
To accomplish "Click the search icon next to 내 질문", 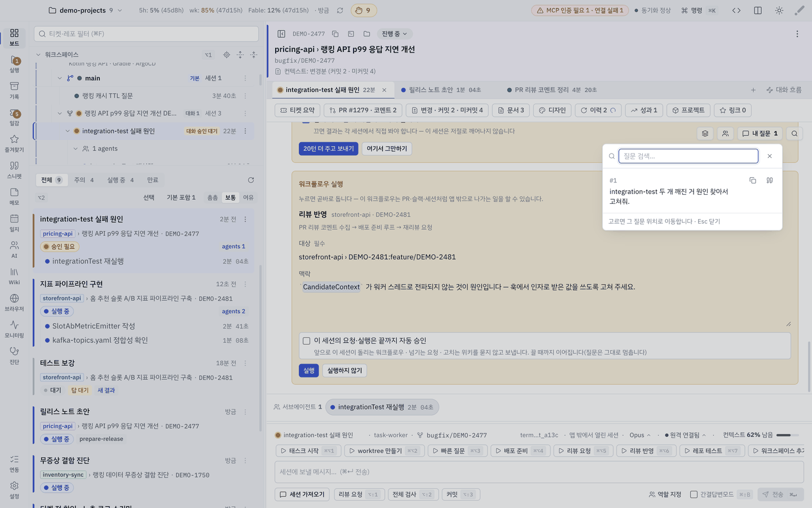I will coord(795,134).
